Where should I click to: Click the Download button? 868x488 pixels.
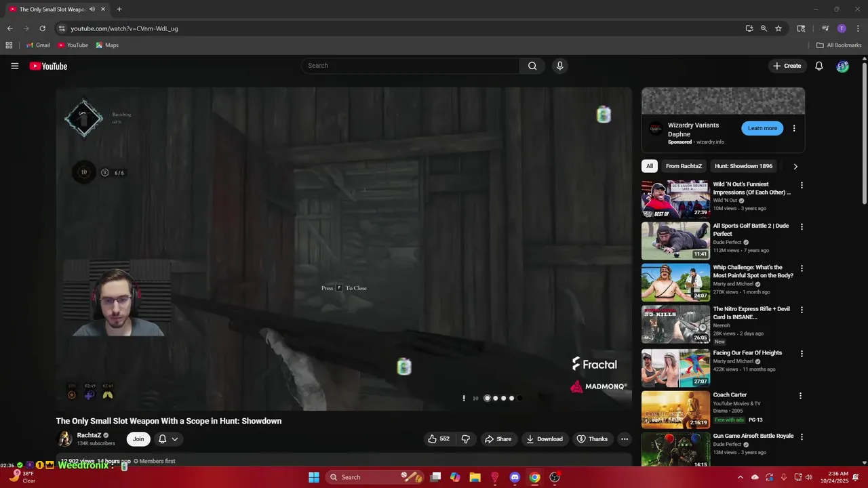click(545, 439)
